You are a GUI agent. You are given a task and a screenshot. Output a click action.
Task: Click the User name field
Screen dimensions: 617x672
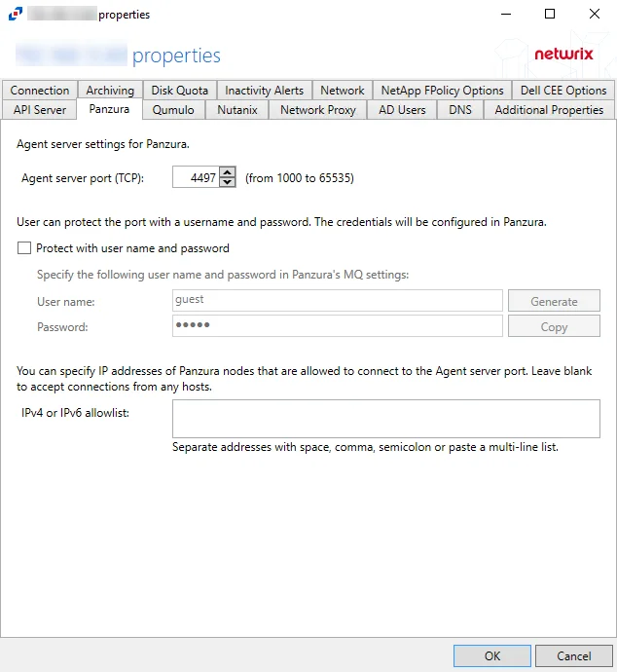(x=338, y=300)
